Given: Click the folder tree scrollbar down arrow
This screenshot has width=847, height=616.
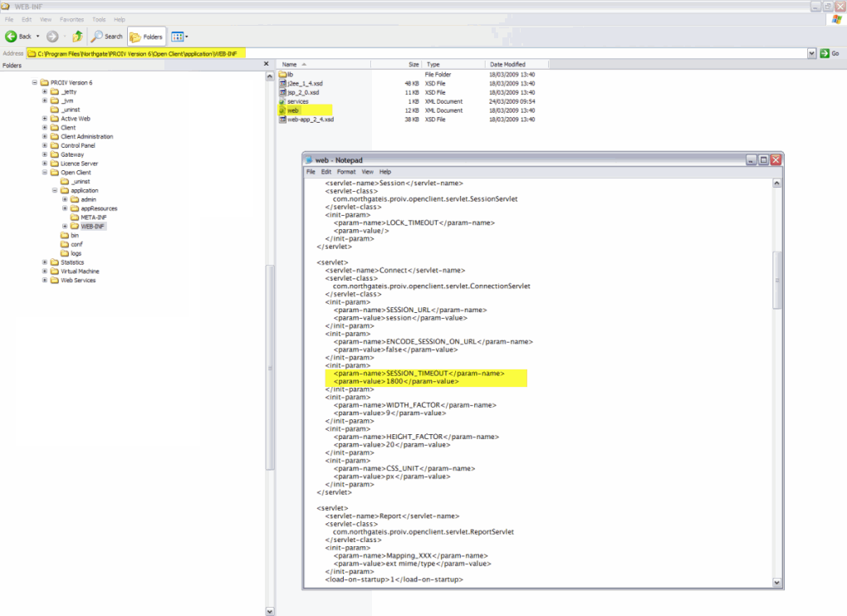Looking at the screenshot, I should point(270,611).
